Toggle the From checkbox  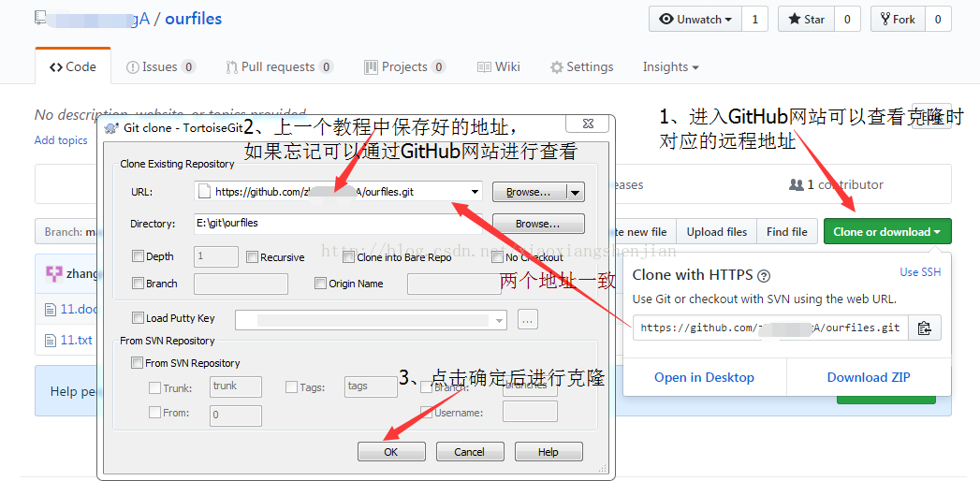point(154,413)
